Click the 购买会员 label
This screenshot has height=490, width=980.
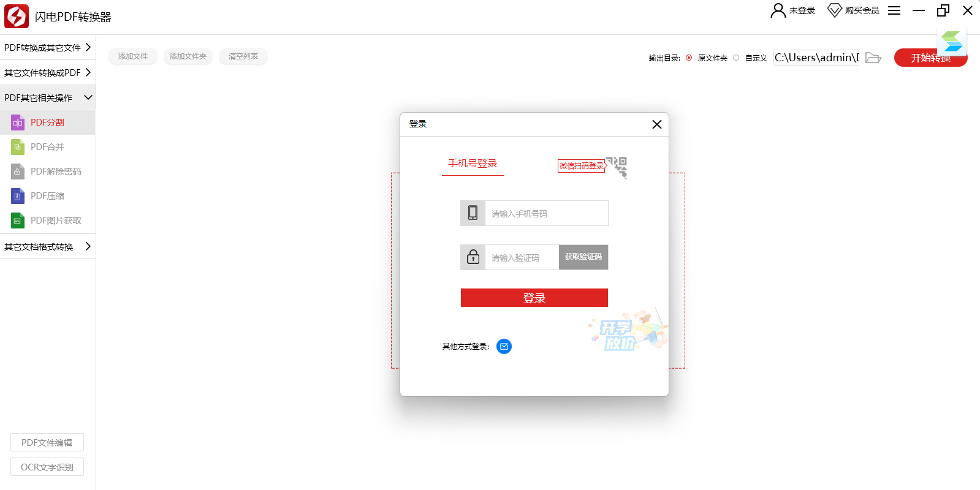point(862,10)
